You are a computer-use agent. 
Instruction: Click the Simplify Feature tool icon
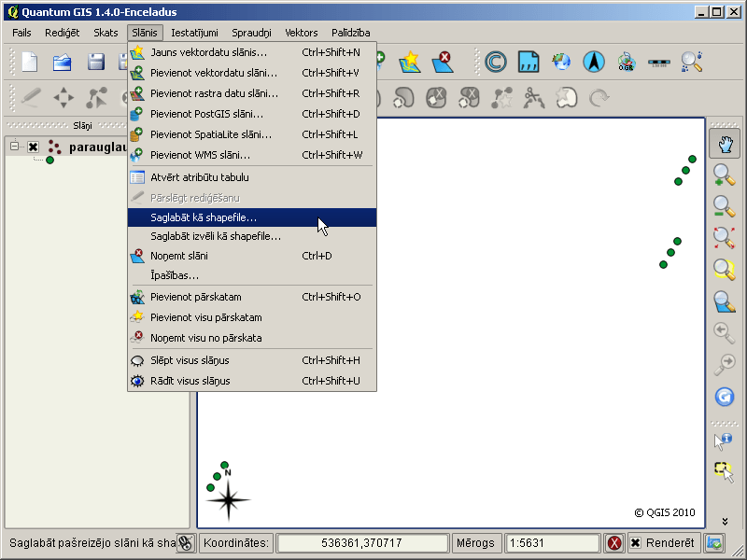[x=501, y=98]
